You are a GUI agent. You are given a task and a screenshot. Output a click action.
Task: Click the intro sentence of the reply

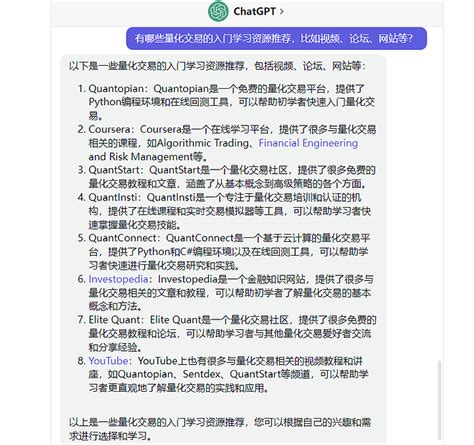[217, 66]
